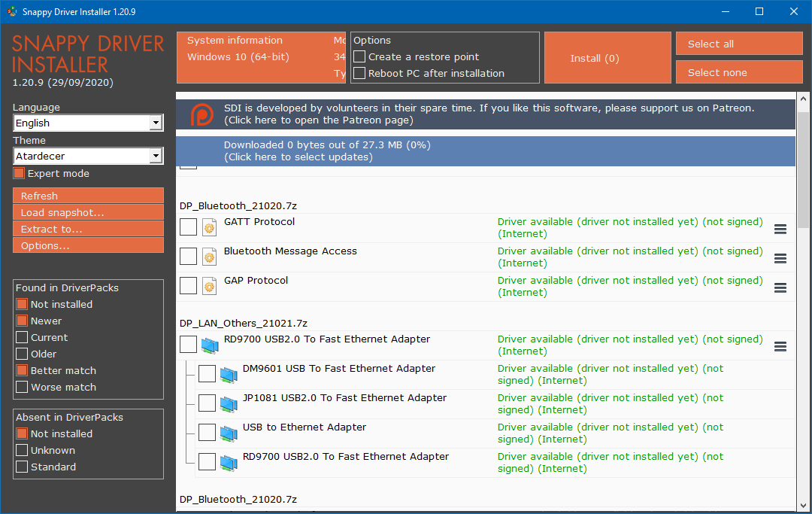Click the Install (0) button
The image size is (812, 514).
(x=607, y=57)
